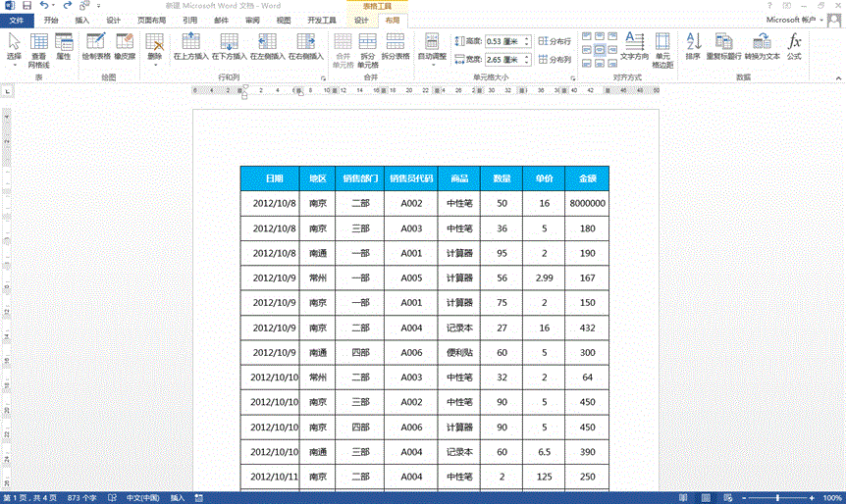
Task: Toggle View Gridlines (查看网格线)
Action: [x=38, y=46]
